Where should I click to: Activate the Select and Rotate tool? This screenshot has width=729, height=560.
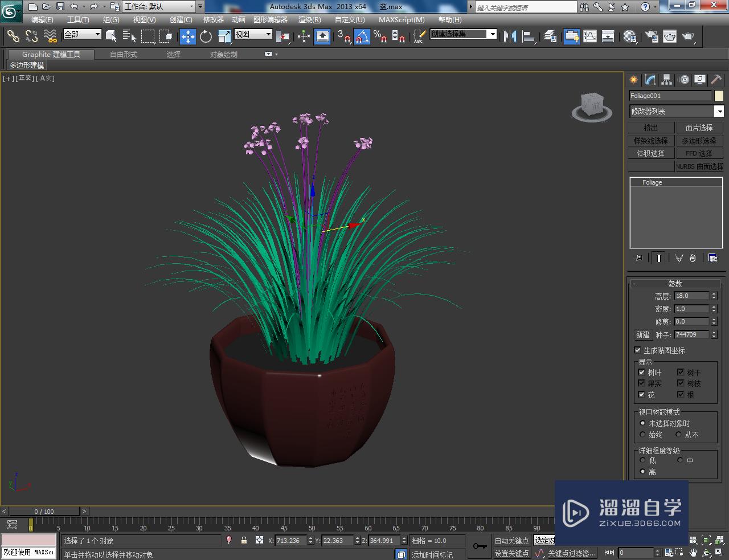[206, 36]
